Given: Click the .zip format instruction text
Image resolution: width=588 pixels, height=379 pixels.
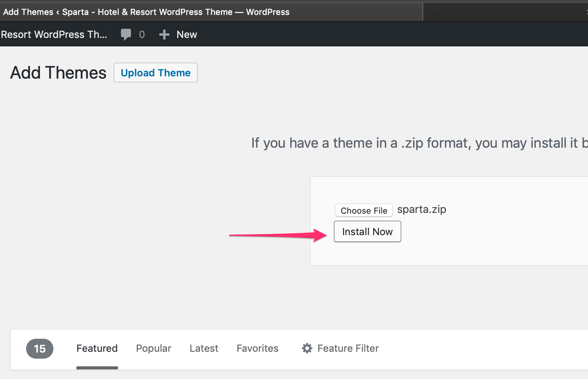Looking at the screenshot, I should pyautogui.click(x=419, y=143).
